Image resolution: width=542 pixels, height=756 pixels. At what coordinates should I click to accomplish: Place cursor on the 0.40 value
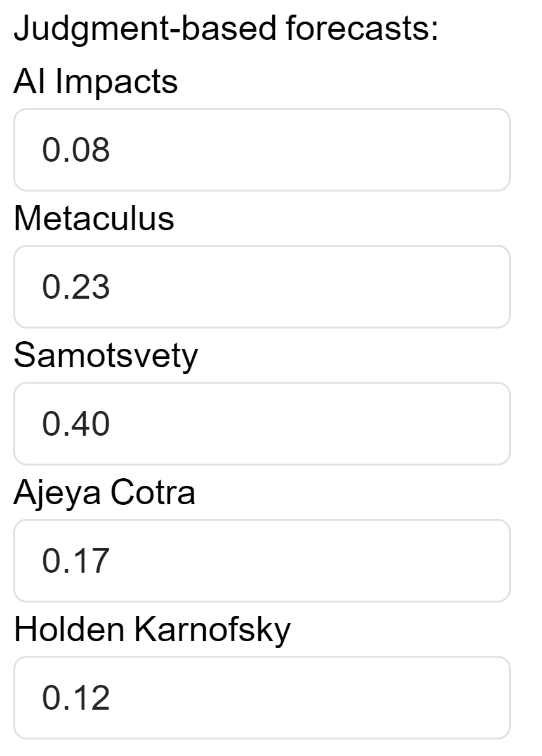(x=76, y=424)
